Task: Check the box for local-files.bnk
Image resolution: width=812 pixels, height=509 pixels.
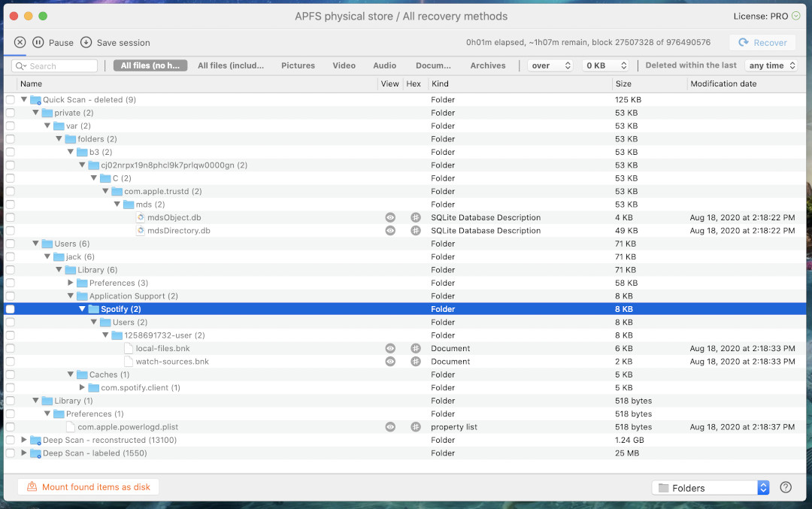Action: pos(11,349)
